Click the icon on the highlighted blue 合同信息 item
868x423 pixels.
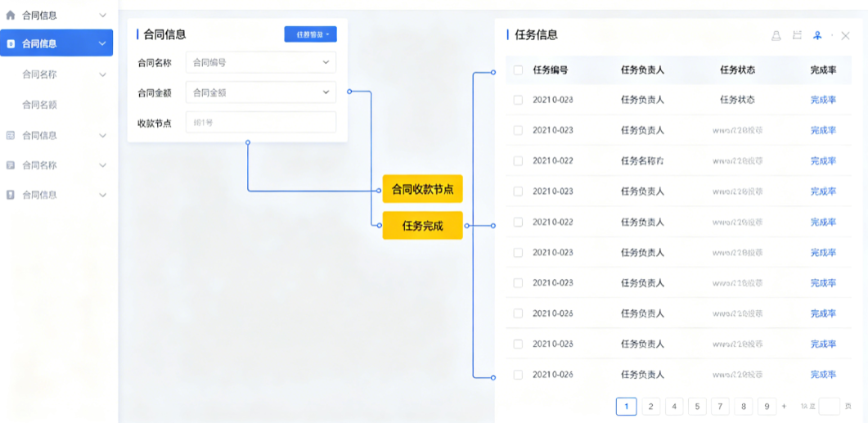point(11,43)
